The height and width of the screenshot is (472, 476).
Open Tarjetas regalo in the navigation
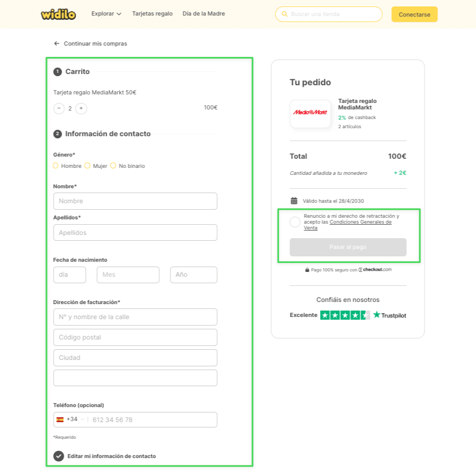point(152,14)
